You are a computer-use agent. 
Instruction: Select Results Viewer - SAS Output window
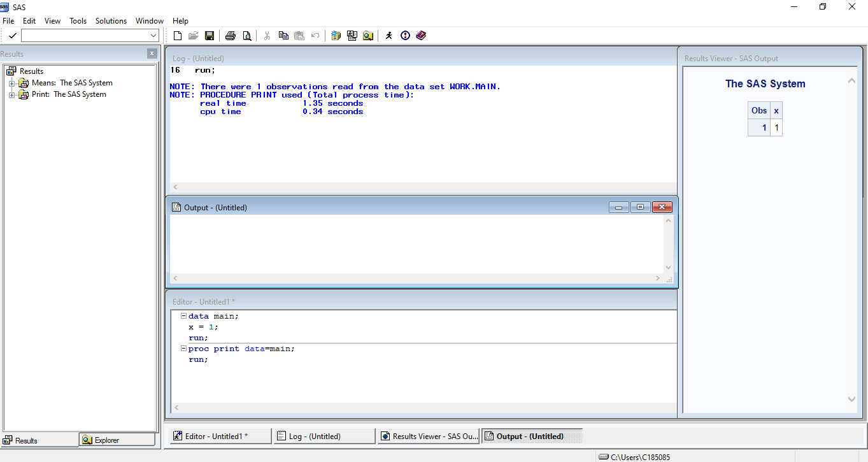(x=428, y=435)
